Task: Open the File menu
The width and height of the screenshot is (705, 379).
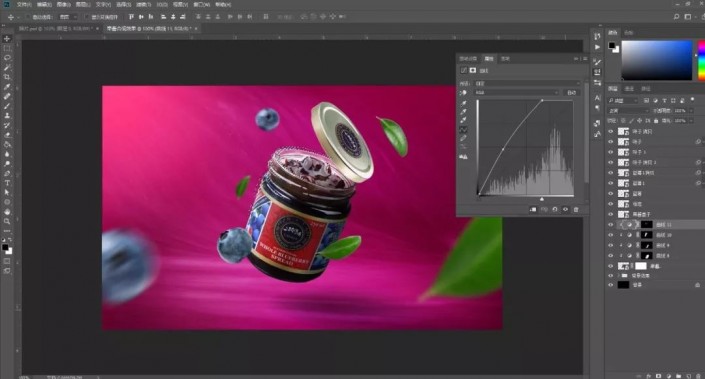Action: 24,4
